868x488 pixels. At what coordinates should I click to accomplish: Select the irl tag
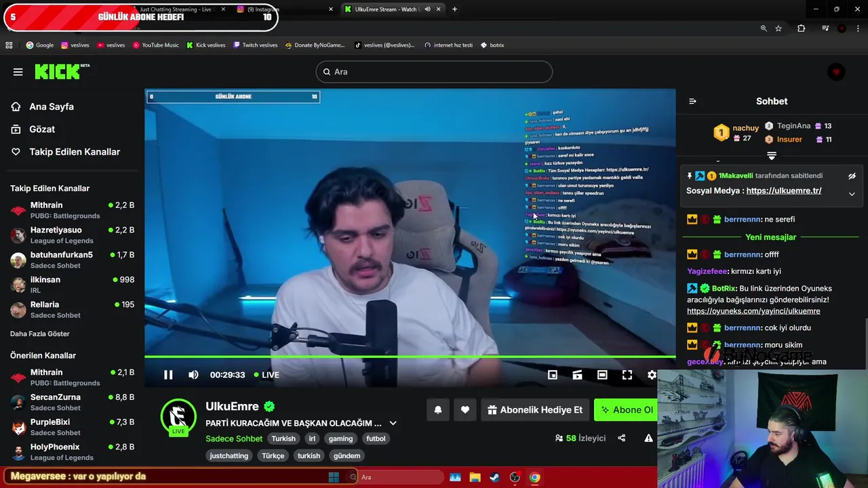(x=312, y=439)
